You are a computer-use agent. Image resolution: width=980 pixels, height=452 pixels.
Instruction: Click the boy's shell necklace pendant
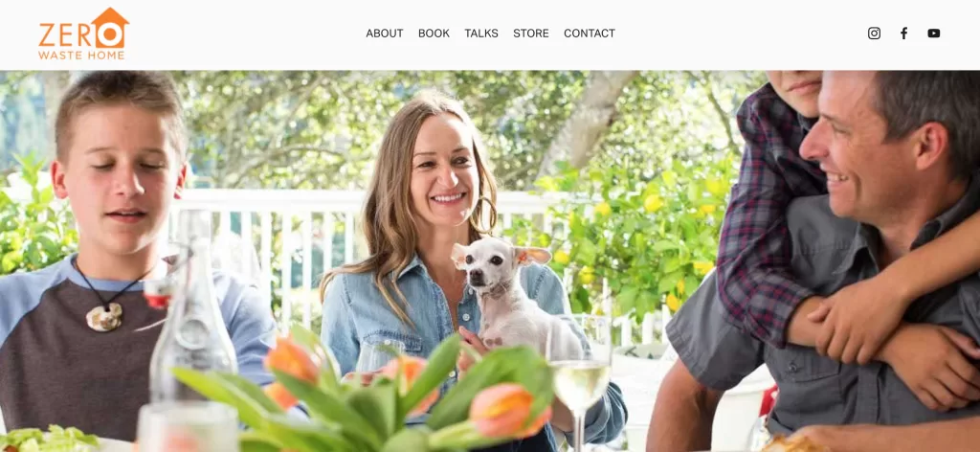(103, 318)
